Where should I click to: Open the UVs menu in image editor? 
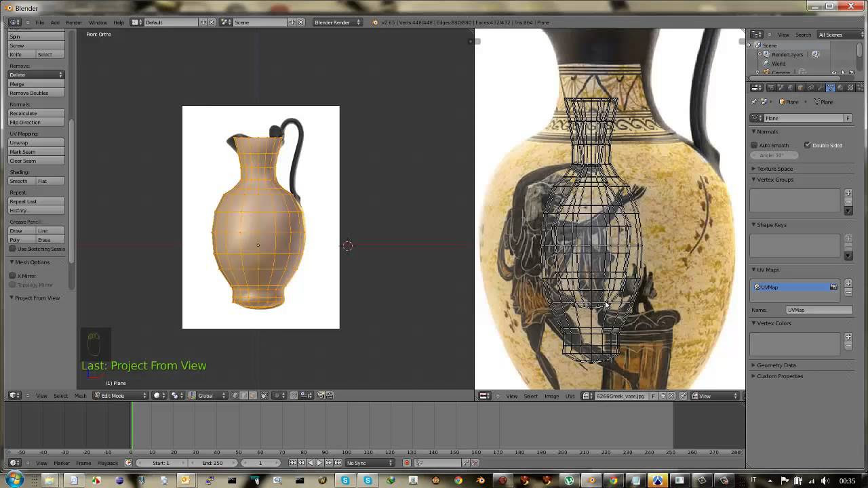[570, 396]
